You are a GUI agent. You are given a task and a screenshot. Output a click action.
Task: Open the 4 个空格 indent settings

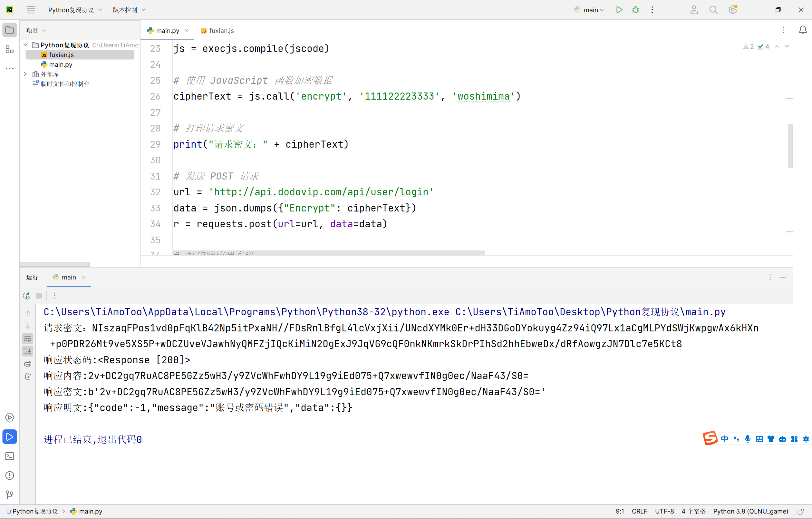point(693,512)
